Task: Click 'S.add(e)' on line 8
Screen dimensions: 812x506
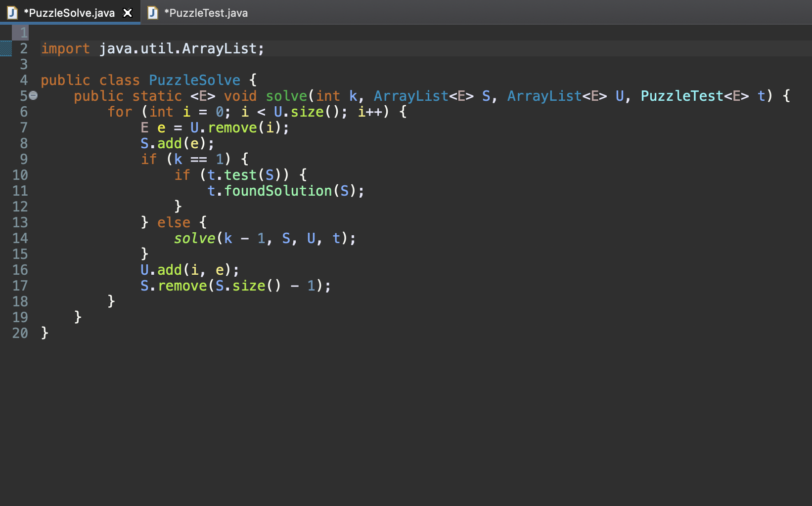Action: (174, 143)
